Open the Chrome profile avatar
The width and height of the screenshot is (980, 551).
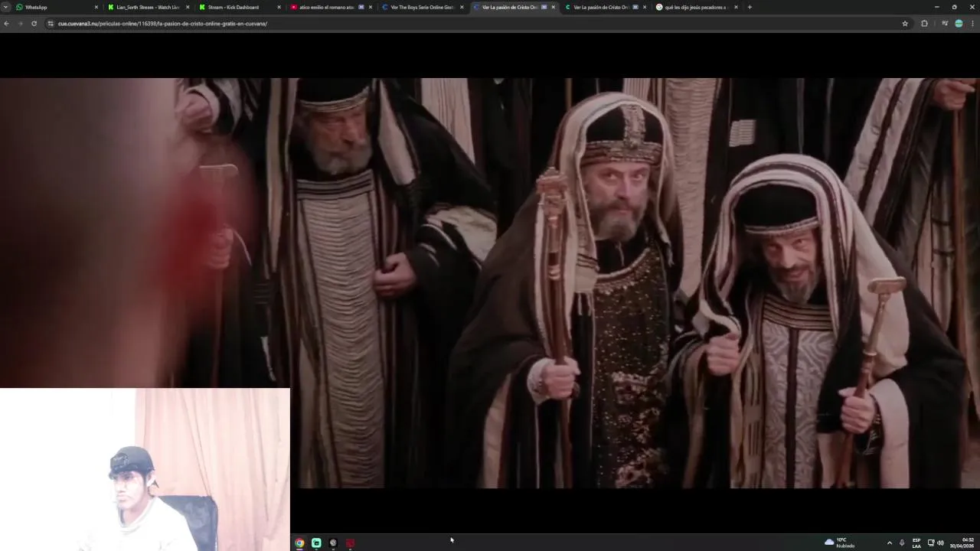point(959,24)
